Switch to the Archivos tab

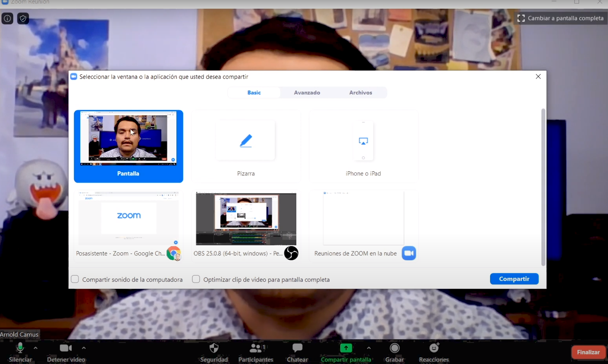pos(360,93)
